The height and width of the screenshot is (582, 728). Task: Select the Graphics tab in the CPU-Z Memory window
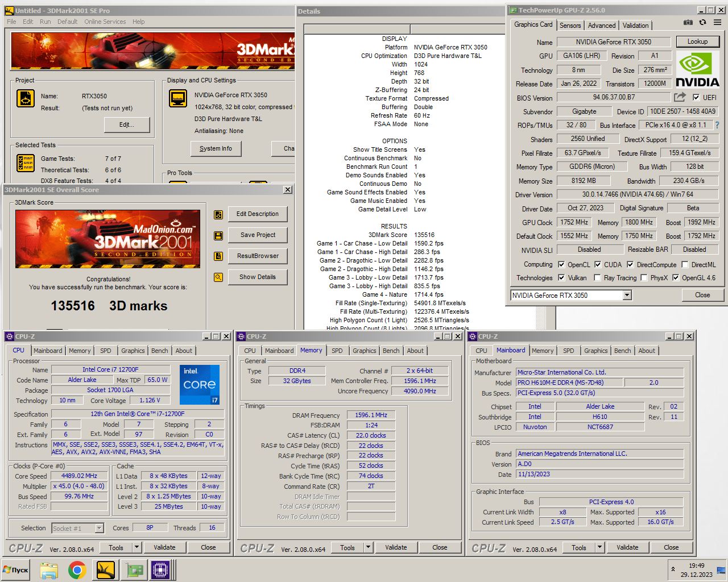tap(365, 351)
